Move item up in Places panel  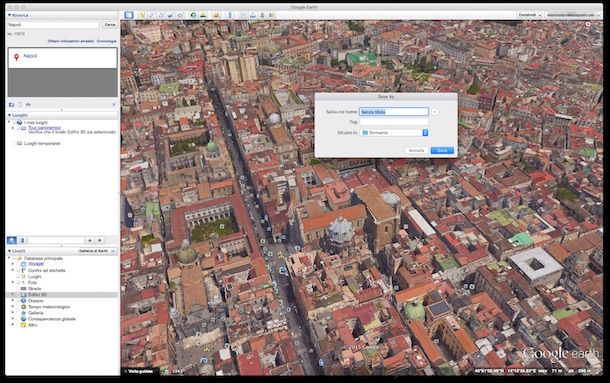[90, 240]
